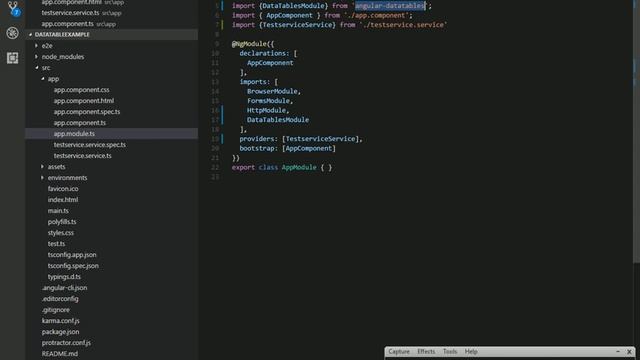Open karma.conf.js file

point(60,321)
